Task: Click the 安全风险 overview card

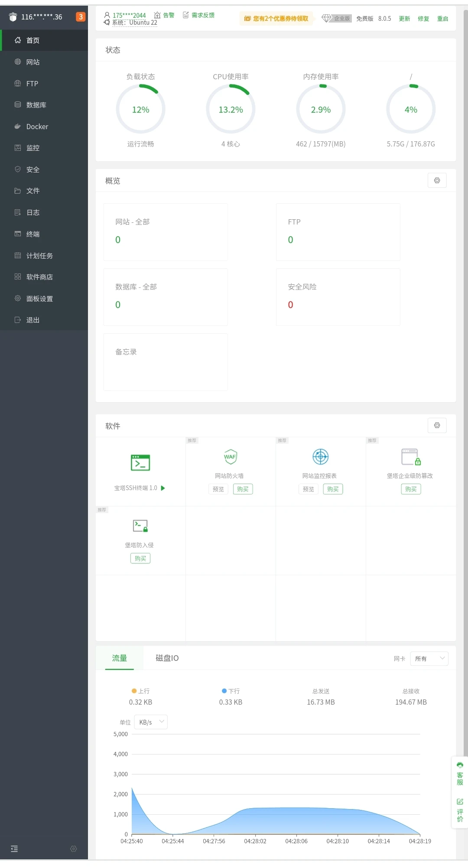Action: pyautogui.click(x=338, y=297)
